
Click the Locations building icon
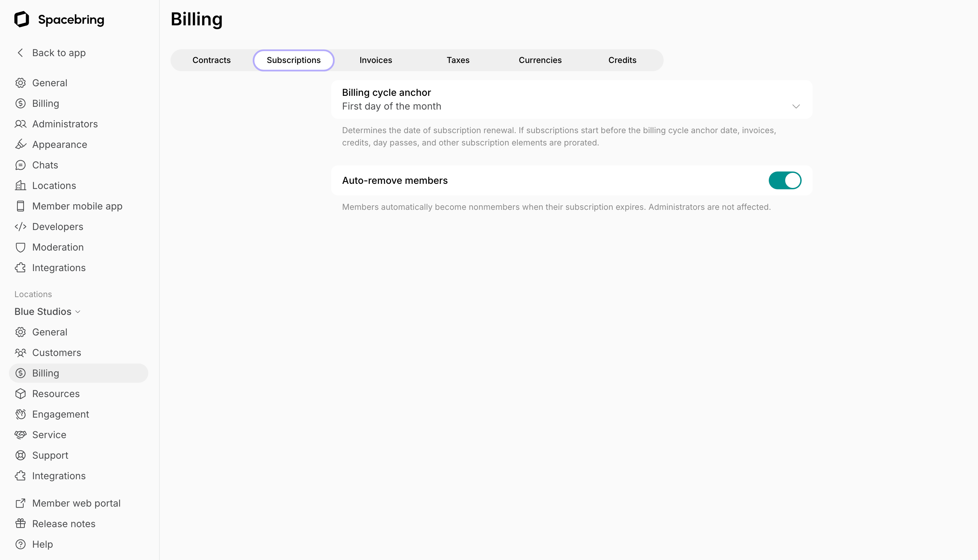[x=21, y=186]
